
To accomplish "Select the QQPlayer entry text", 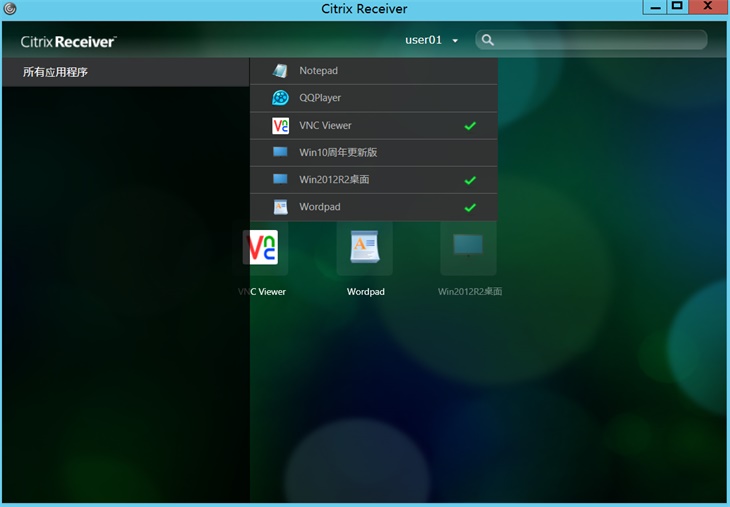I will coord(320,98).
